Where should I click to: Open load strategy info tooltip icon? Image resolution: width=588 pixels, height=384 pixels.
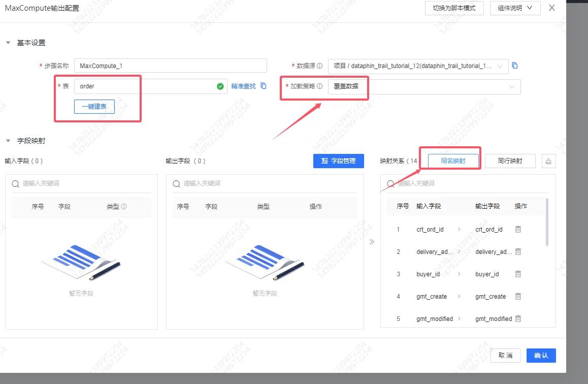[x=319, y=86]
